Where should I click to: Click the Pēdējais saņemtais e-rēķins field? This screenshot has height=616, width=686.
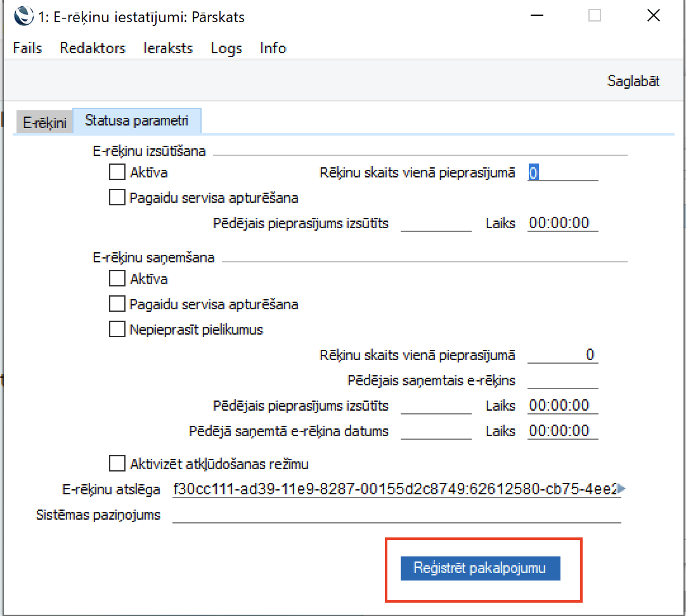click(562, 380)
